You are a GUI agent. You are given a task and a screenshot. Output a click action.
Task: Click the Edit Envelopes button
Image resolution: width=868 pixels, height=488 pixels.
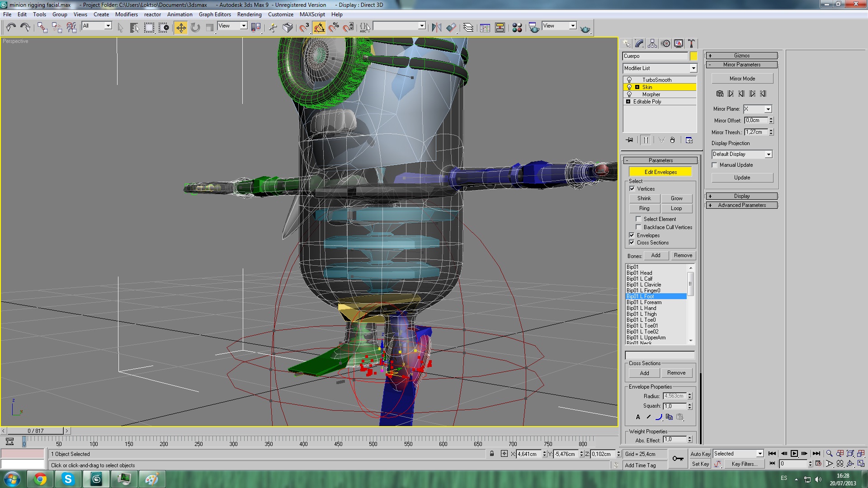660,172
